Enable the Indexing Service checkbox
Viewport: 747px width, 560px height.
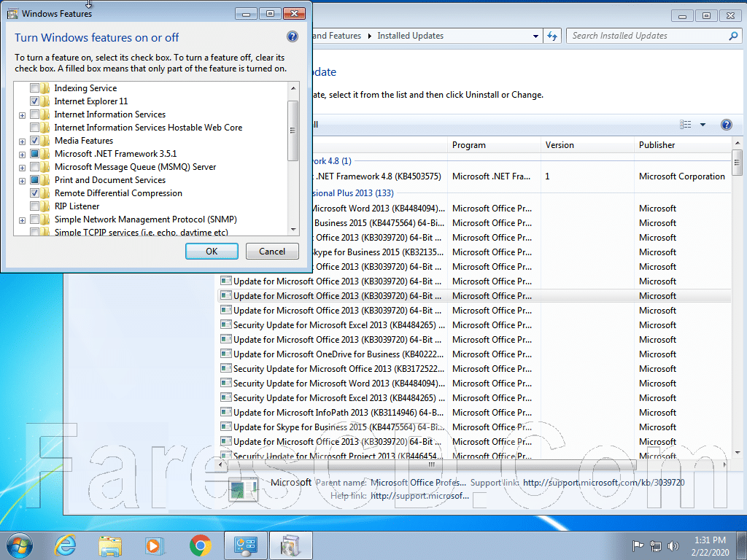pyautogui.click(x=34, y=88)
